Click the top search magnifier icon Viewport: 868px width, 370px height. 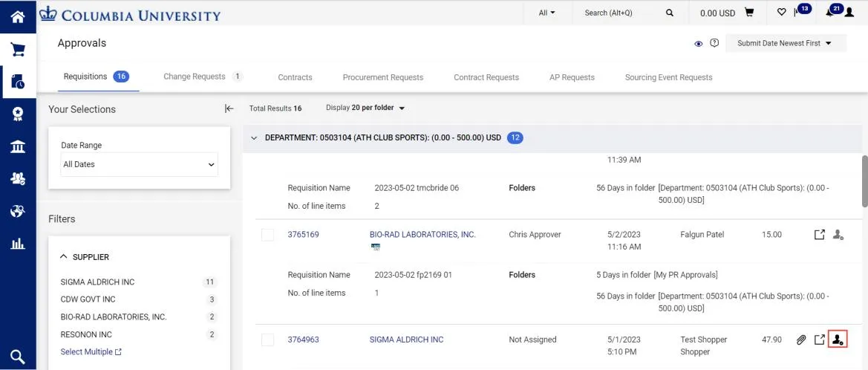click(669, 13)
